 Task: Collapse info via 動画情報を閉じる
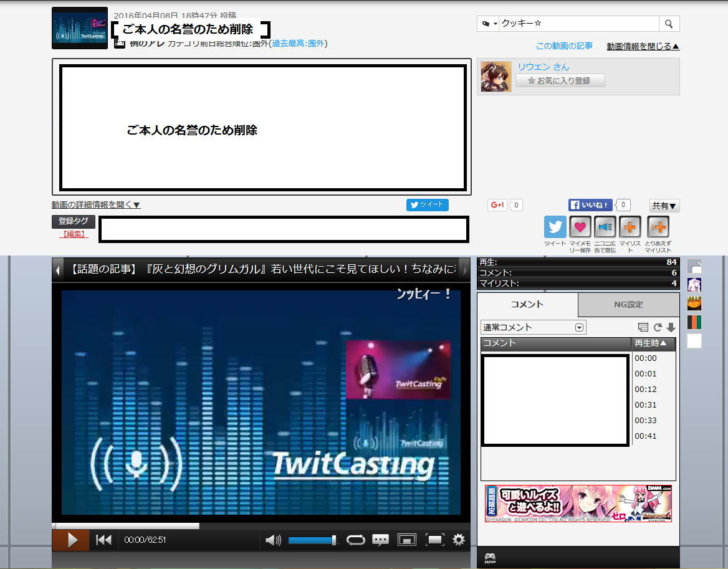click(x=643, y=46)
